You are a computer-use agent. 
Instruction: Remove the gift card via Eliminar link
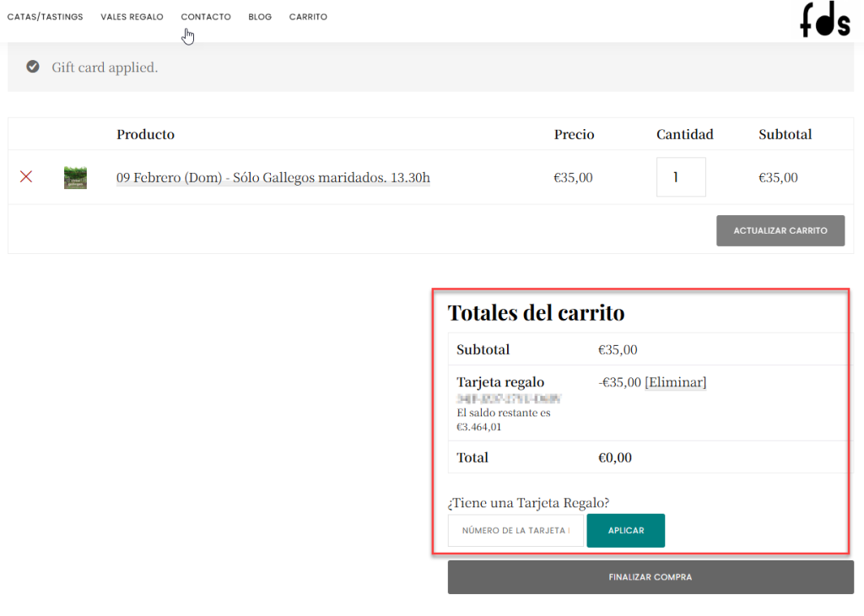coord(675,382)
